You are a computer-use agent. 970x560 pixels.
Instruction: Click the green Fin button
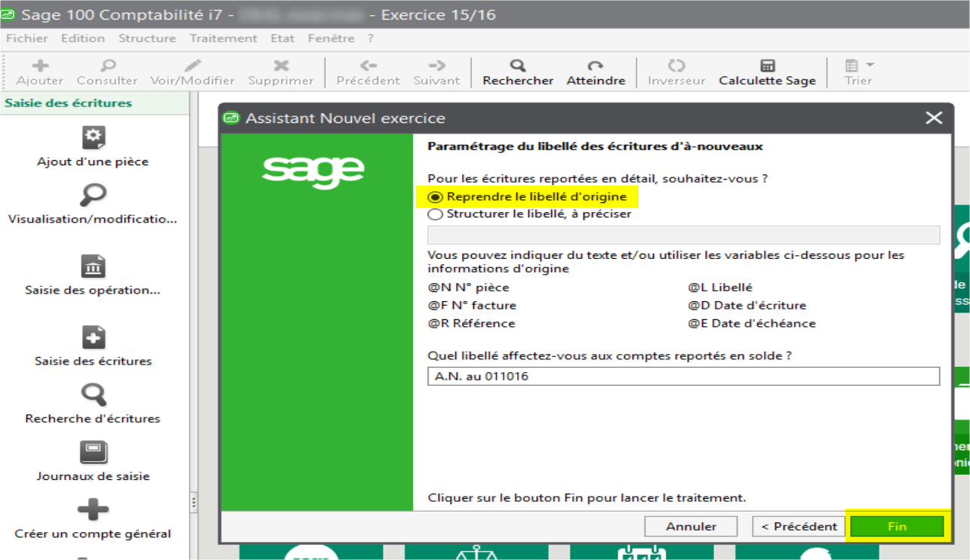pyautogui.click(x=897, y=526)
